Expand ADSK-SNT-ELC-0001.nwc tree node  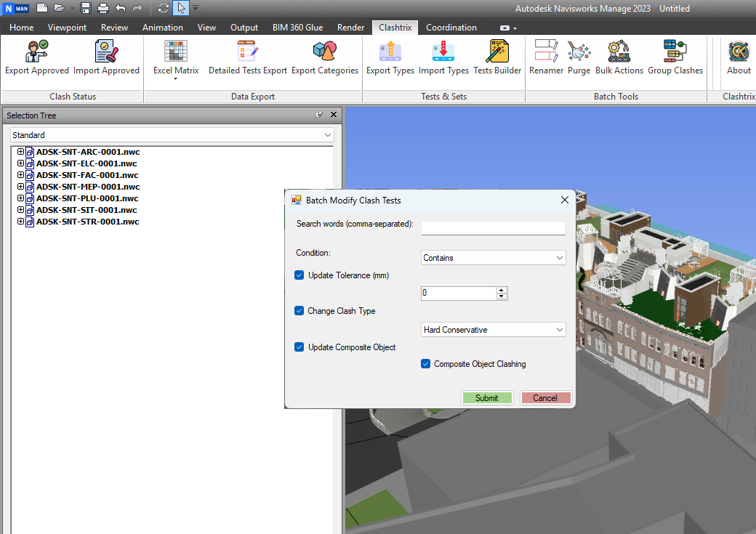tap(21, 163)
